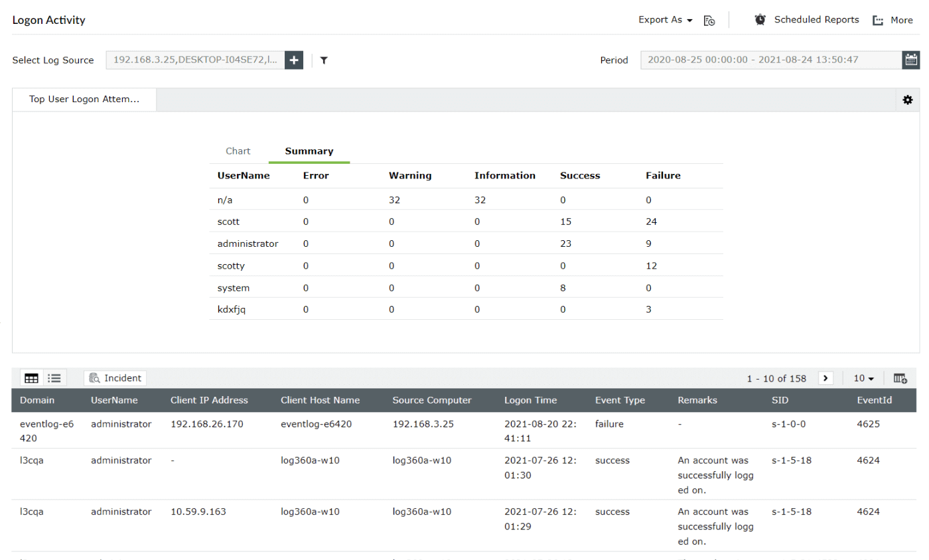Screen dimensions: 929x560
Task: Open the Scheduled Reports link
Action: pyautogui.click(x=816, y=20)
